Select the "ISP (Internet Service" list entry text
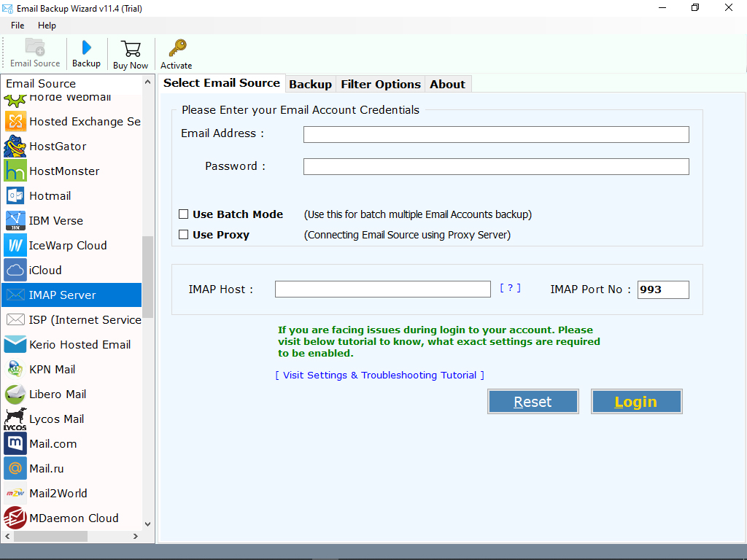 coord(85,319)
